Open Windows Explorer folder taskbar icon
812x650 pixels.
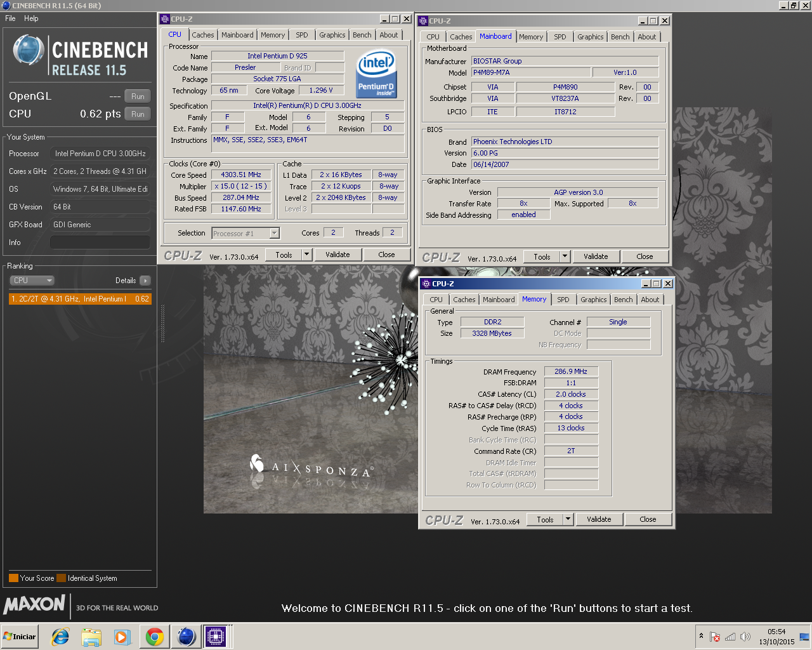[x=91, y=637]
